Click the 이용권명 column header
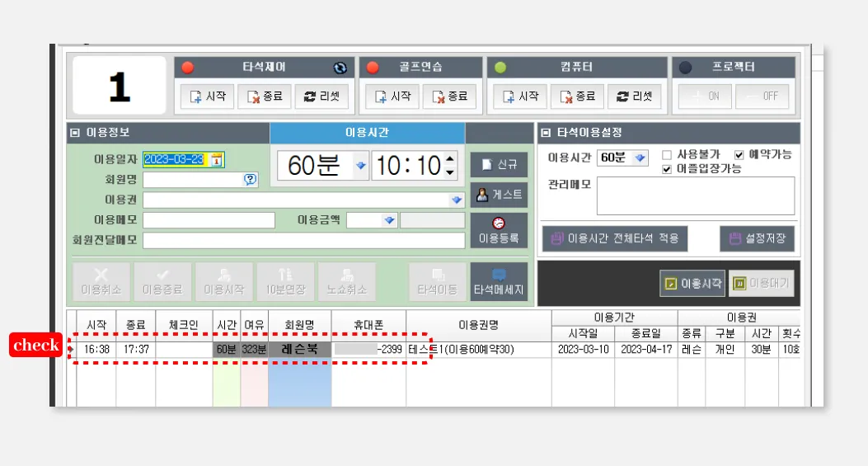This screenshot has width=868, height=466. coord(479,325)
